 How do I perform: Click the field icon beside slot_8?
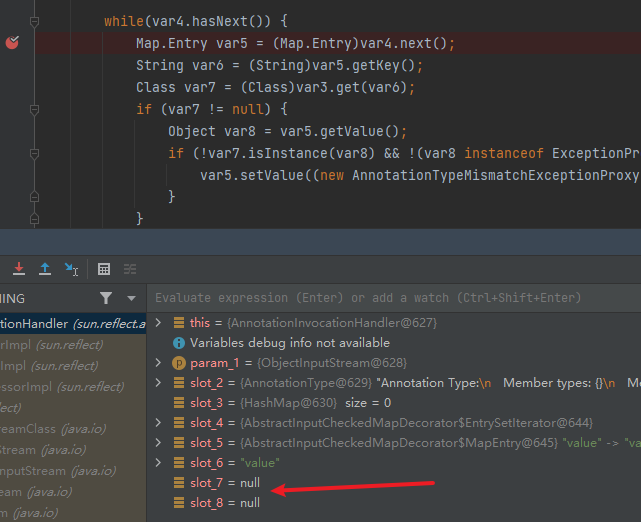(179, 503)
